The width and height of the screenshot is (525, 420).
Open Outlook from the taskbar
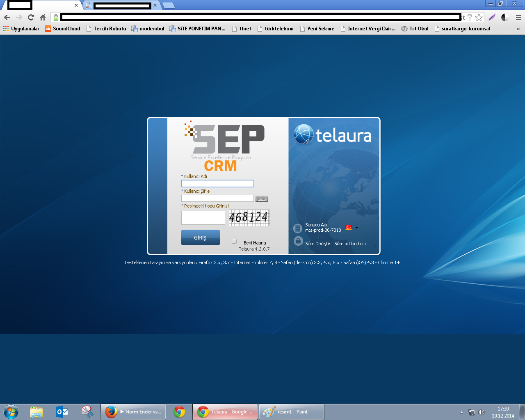tap(62, 412)
